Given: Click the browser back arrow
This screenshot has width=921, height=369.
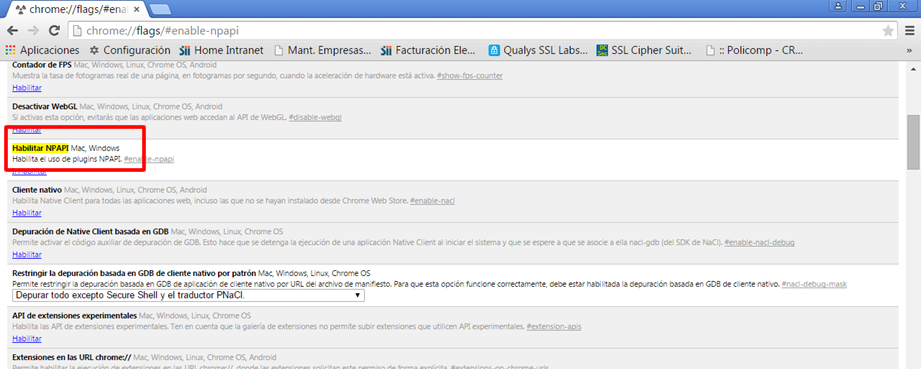Looking at the screenshot, I should tap(12, 31).
